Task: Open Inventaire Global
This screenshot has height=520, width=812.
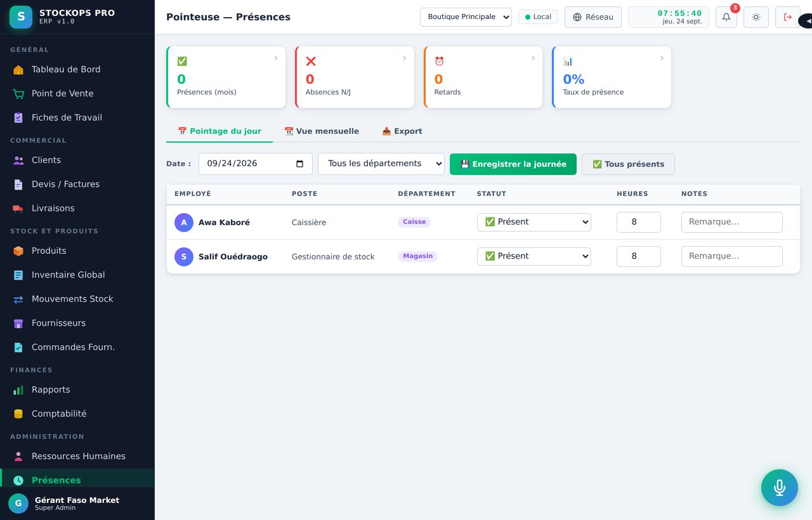Action: (77, 275)
